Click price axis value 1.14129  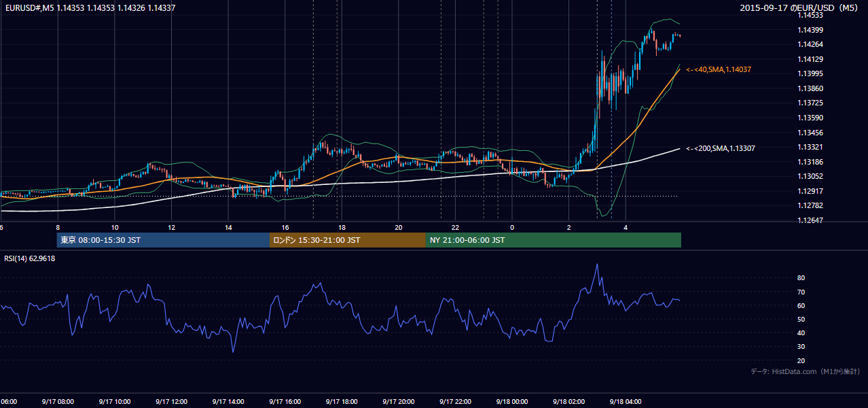point(811,59)
